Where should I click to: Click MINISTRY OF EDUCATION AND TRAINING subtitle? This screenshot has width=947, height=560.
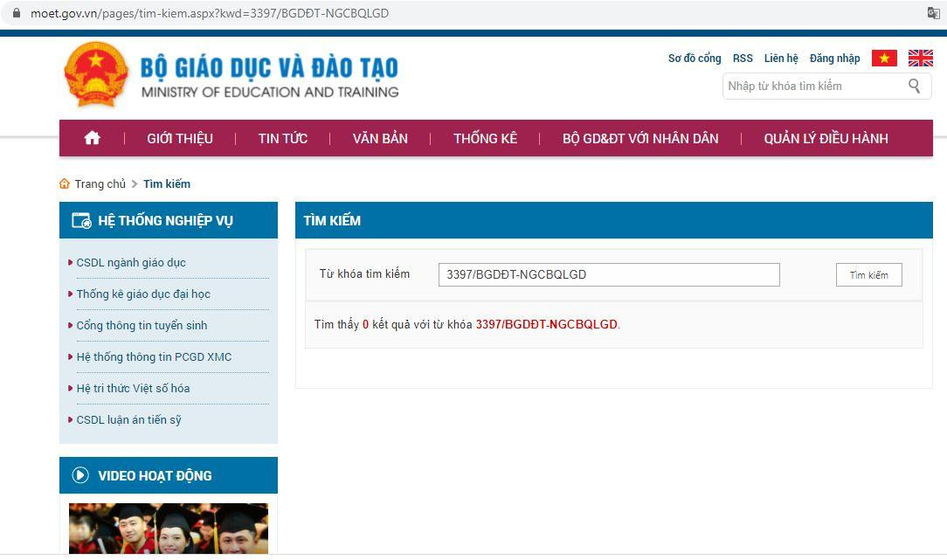tap(270, 93)
